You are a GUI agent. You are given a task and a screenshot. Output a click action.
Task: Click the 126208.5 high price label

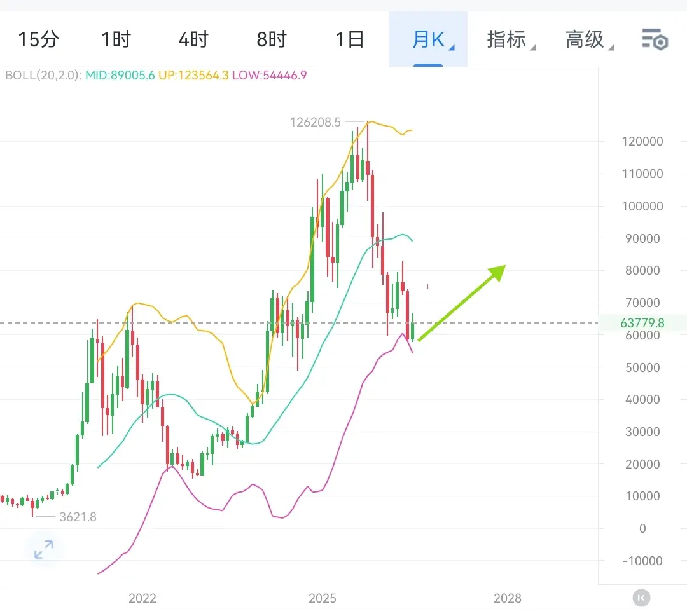point(315,122)
